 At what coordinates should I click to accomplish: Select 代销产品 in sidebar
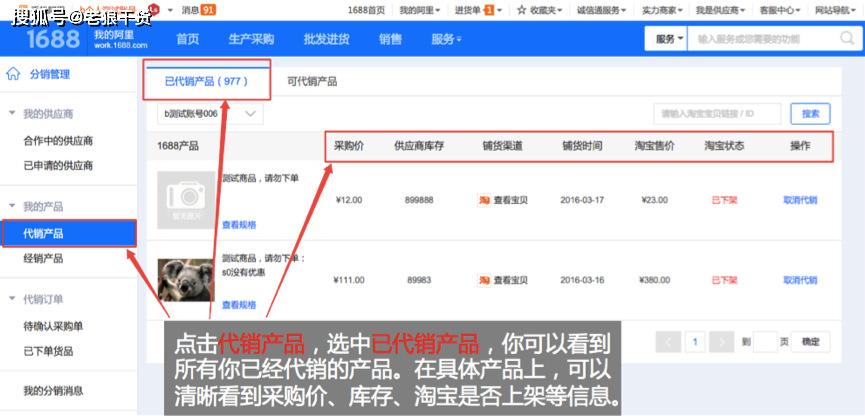tap(69, 233)
